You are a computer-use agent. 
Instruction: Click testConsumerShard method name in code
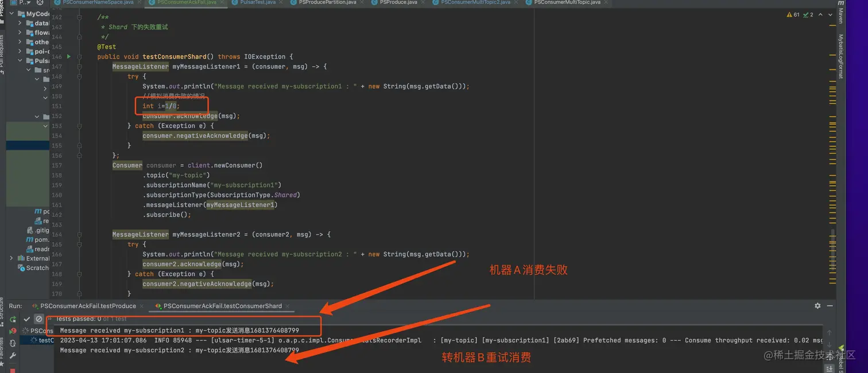pos(175,56)
